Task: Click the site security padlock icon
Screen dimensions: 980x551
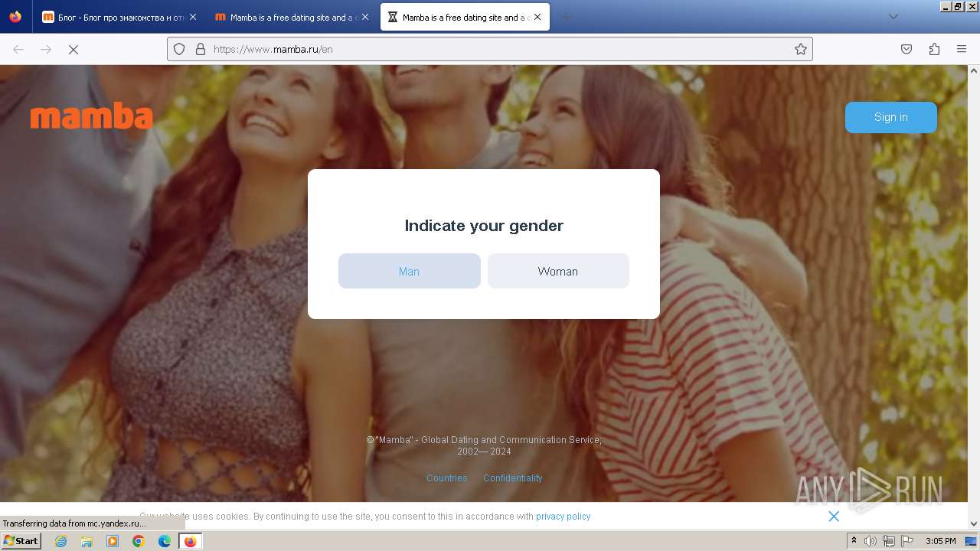Action: pos(201,49)
